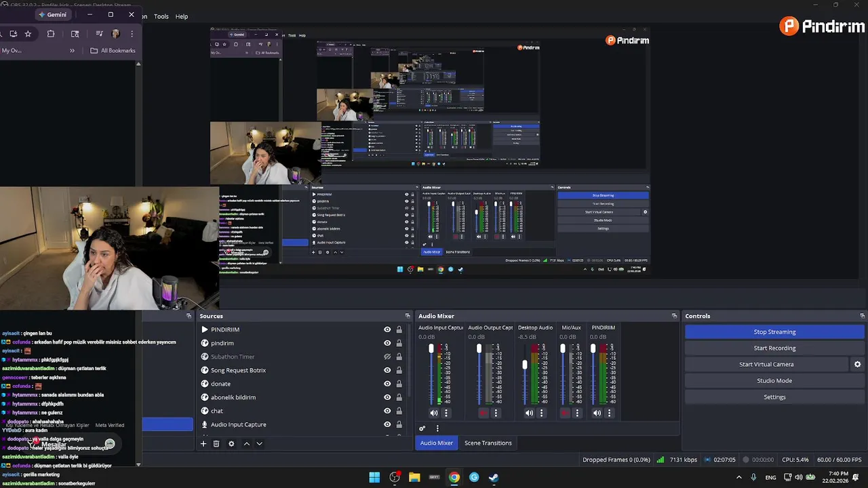868x488 pixels.
Task: Open Windows Start menu
Action: [x=374, y=477]
